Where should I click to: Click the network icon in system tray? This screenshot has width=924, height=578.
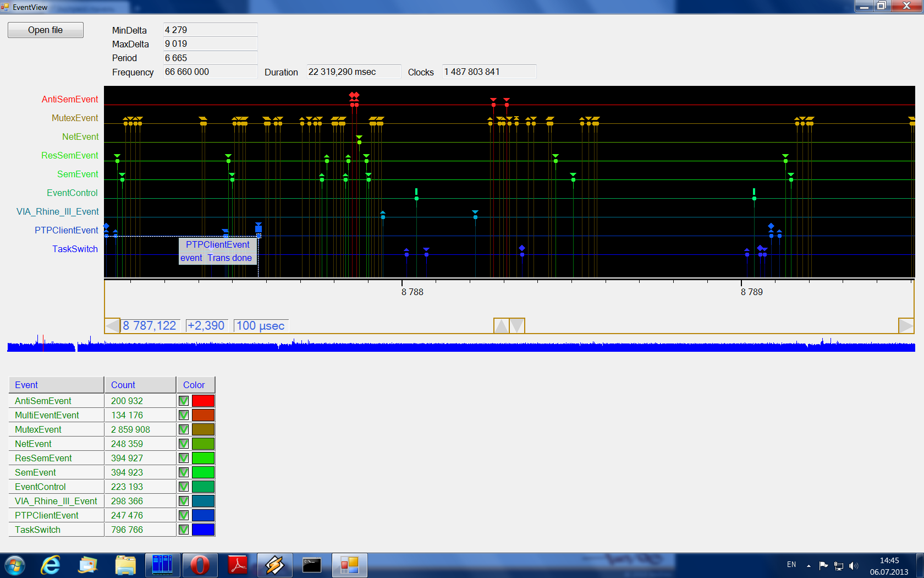coord(839,565)
